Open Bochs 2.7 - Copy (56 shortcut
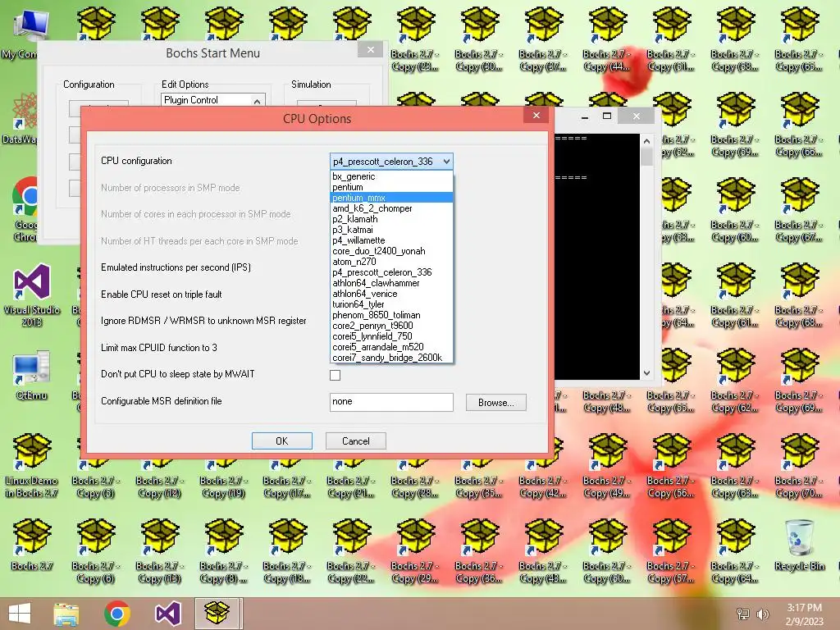This screenshot has height=630, width=840. (671, 465)
